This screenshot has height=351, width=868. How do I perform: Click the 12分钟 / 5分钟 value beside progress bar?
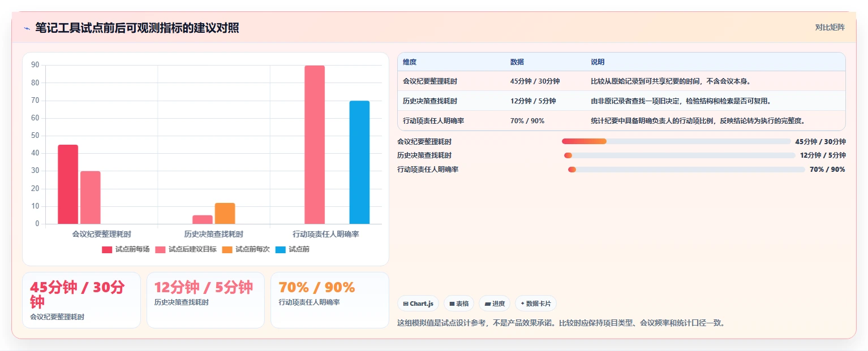(823, 155)
